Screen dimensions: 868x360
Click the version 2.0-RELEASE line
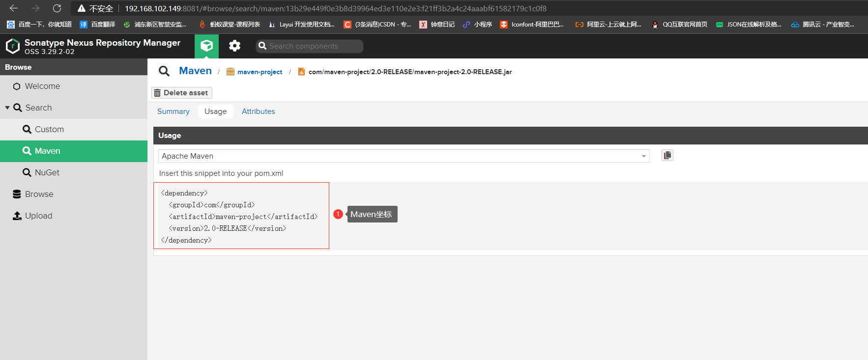pyautogui.click(x=228, y=228)
